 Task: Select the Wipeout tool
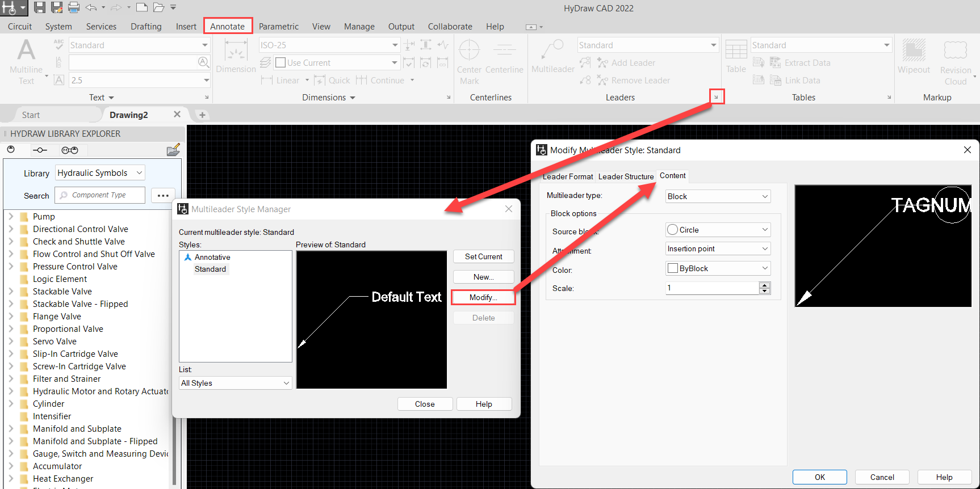[x=914, y=57]
